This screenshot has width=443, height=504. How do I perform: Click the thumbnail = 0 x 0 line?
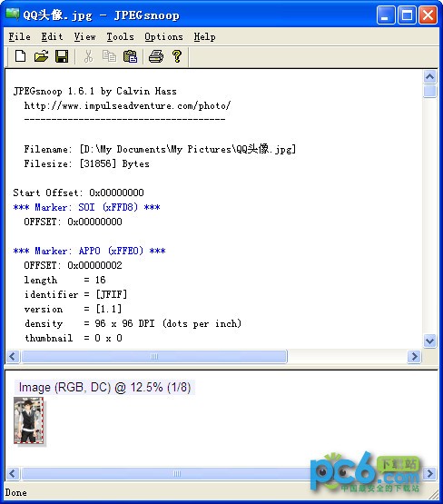point(73,338)
